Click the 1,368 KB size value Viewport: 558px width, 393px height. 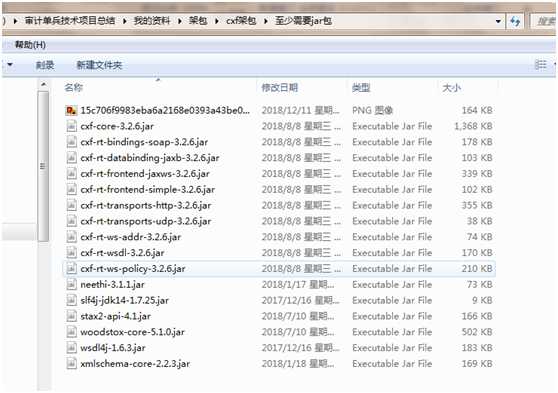[474, 126]
